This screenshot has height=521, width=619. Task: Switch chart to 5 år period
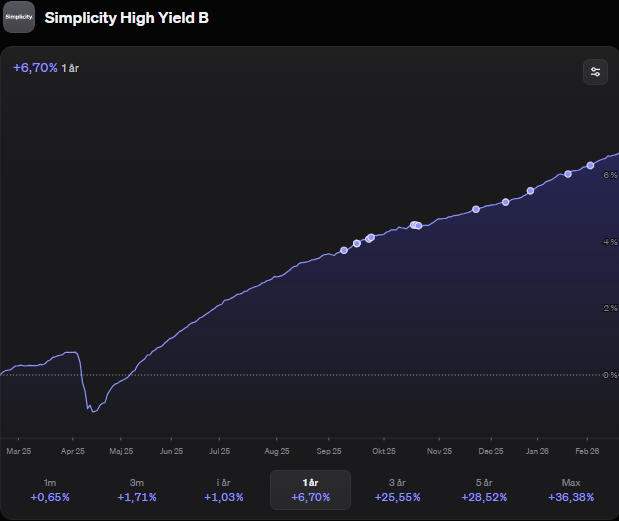coord(484,490)
